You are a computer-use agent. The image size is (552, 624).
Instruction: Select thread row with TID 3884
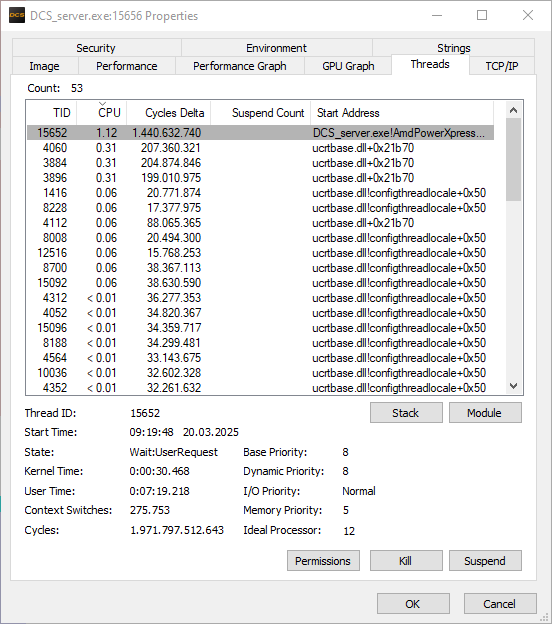(260, 163)
